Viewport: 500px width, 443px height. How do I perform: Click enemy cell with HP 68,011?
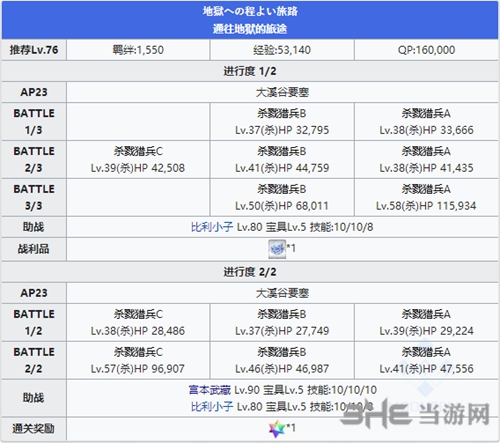(x=282, y=197)
